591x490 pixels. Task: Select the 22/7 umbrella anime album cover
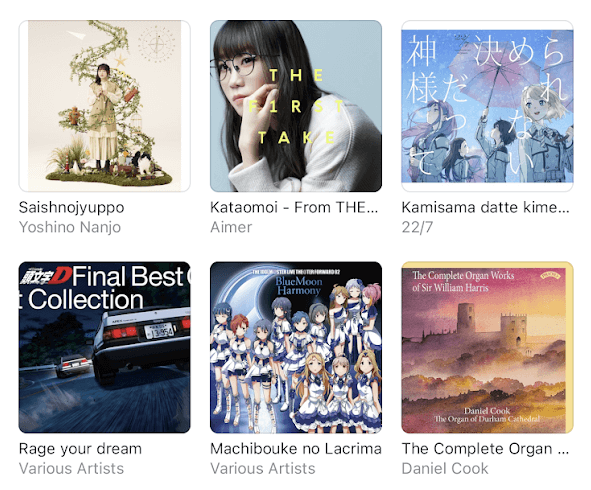(x=487, y=106)
